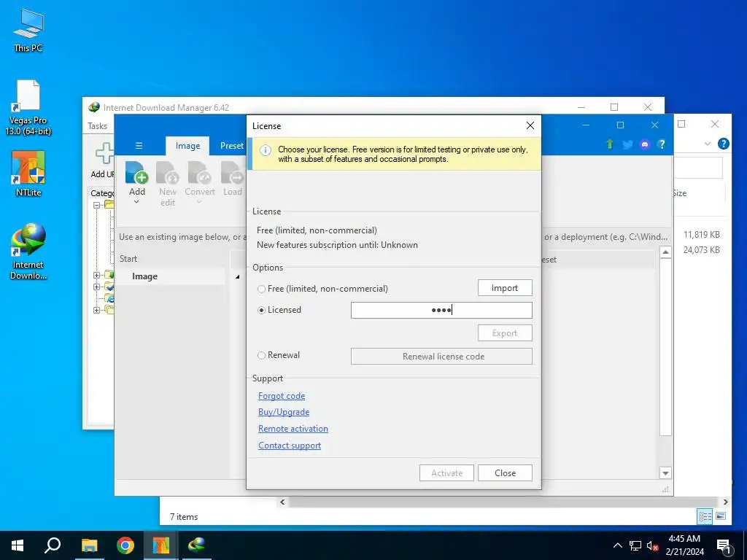747x560 pixels.
Task: Click the license code input field
Action: coord(441,310)
